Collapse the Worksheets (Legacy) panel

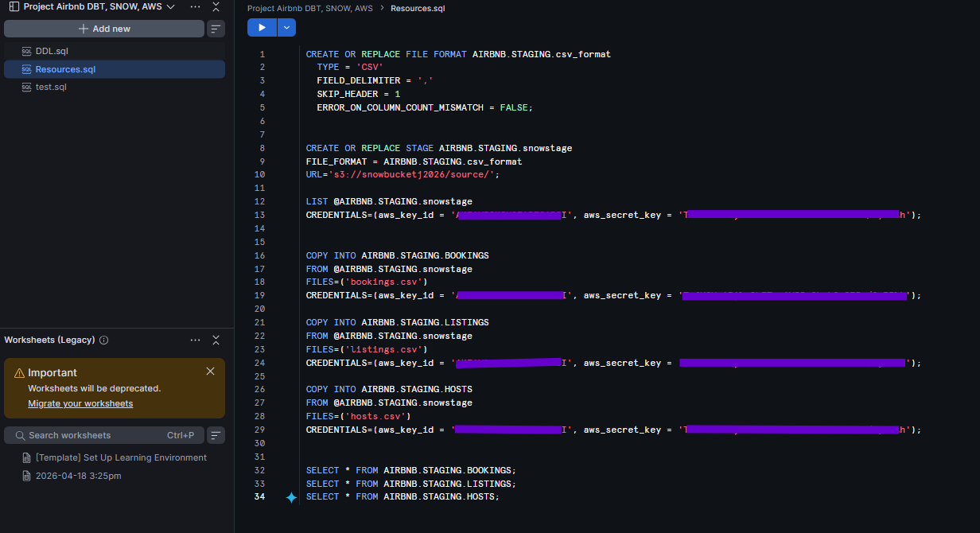click(x=216, y=340)
